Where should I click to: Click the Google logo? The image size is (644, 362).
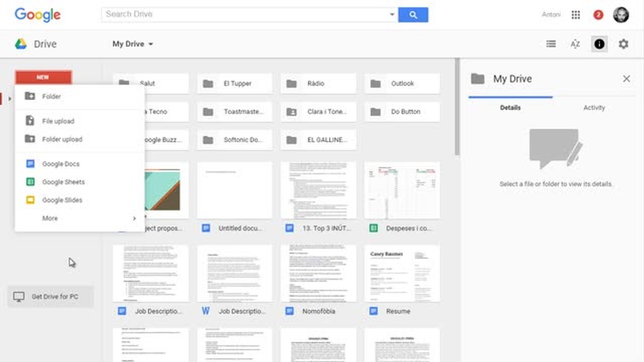click(x=37, y=15)
